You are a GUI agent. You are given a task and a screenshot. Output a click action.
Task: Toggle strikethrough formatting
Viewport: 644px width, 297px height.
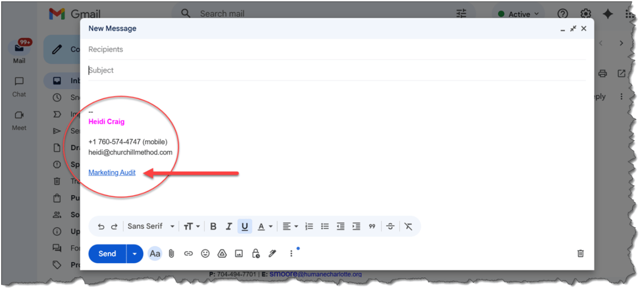tap(390, 226)
